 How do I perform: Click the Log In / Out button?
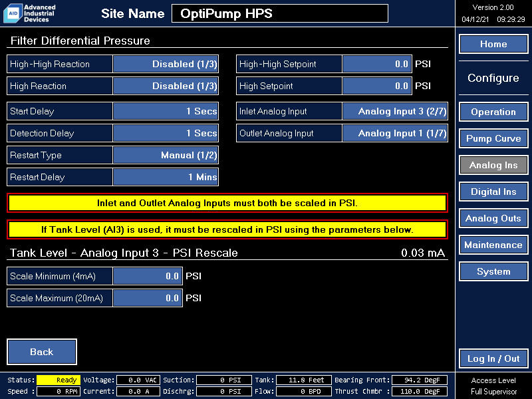click(493, 358)
